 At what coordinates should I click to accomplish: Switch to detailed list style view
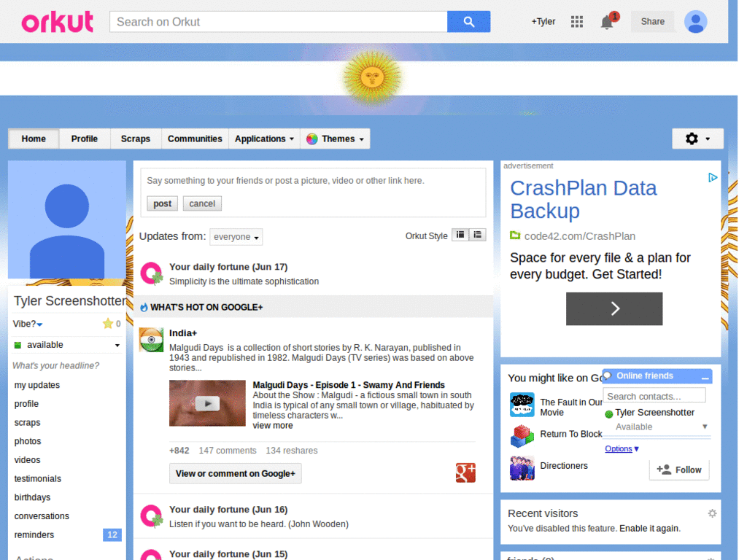[x=477, y=235]
